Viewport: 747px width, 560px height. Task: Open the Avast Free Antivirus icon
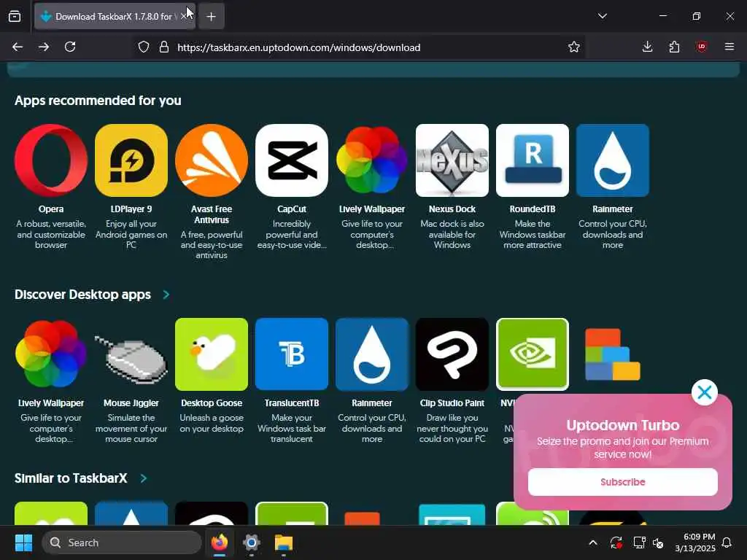tap(212, 160)
